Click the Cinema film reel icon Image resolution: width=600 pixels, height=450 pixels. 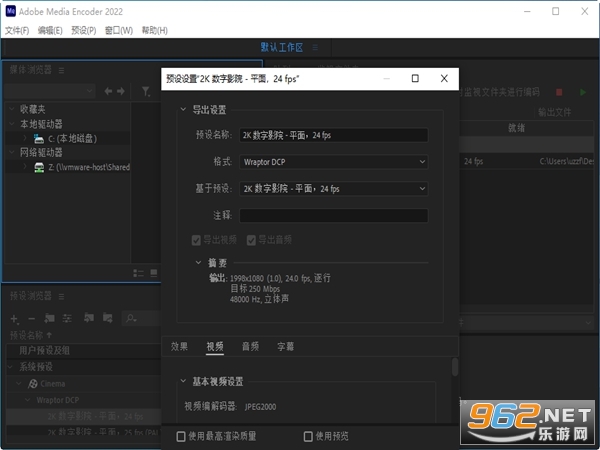tap(33, 384)
